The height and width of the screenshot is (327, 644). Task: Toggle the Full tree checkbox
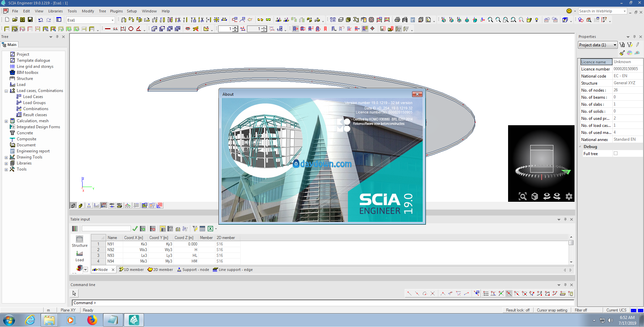pos(615,153)
